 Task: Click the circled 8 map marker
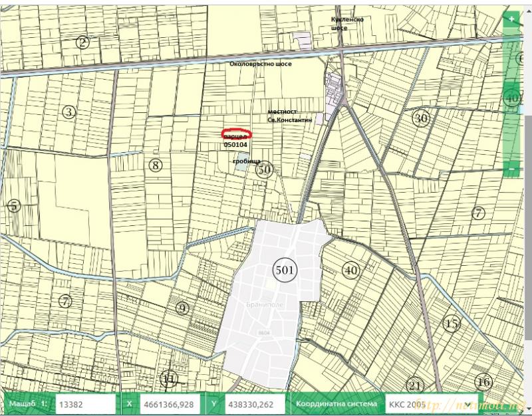[155, 165]
